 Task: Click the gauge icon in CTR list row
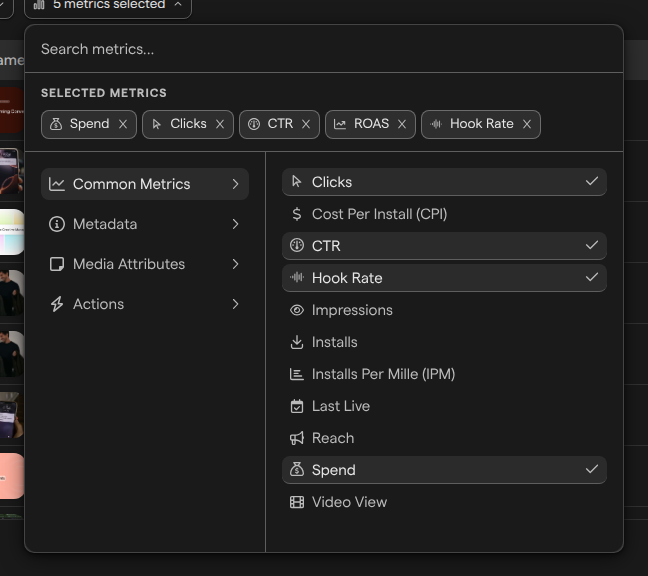[x=297, y=245]
